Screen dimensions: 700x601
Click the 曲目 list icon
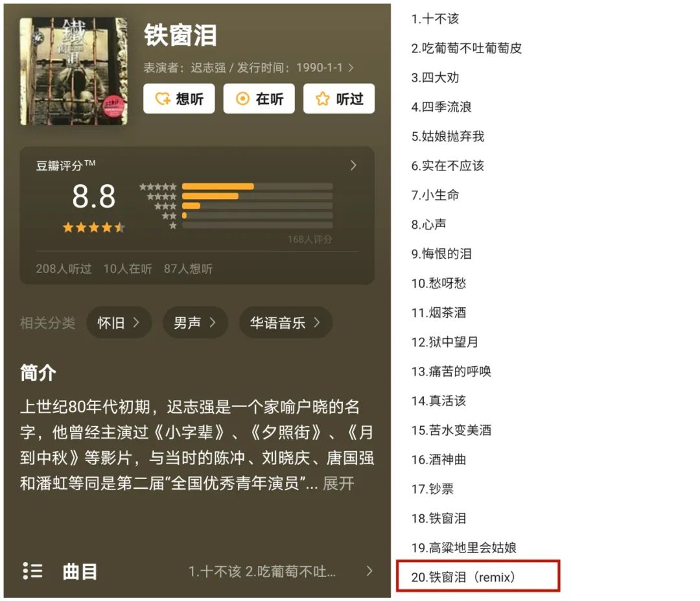[32, 571]
